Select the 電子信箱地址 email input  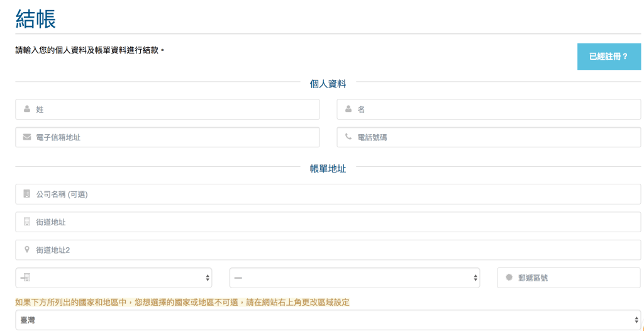coord(176,137)
